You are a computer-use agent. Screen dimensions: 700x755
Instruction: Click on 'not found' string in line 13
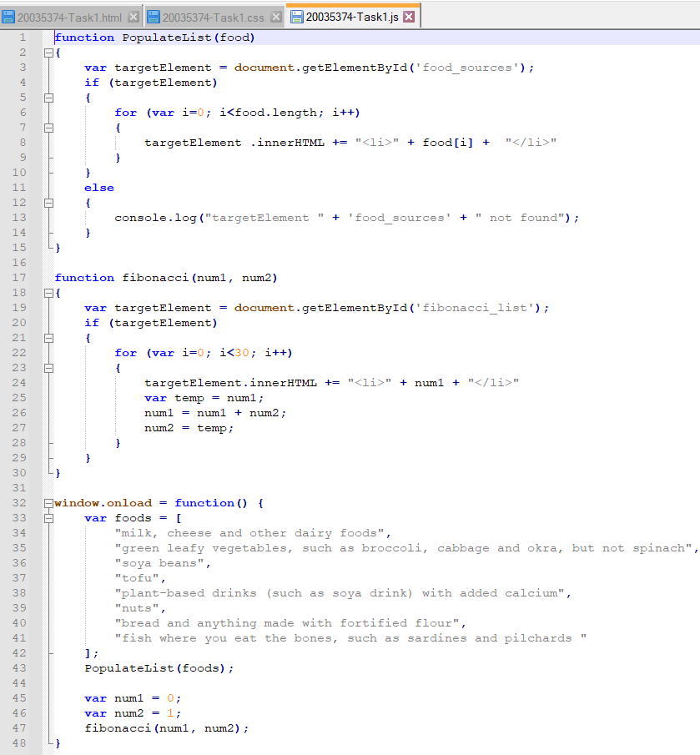point(520,218)
